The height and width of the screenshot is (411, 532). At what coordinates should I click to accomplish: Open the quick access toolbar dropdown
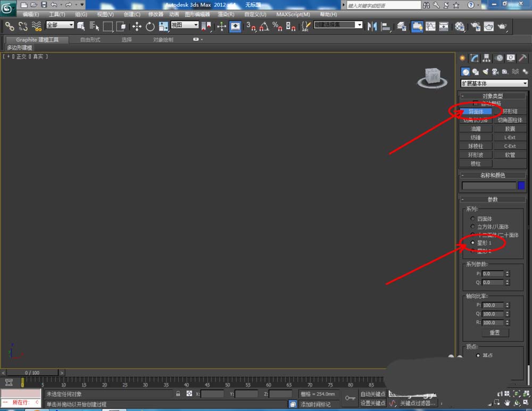tap(82, 5)
